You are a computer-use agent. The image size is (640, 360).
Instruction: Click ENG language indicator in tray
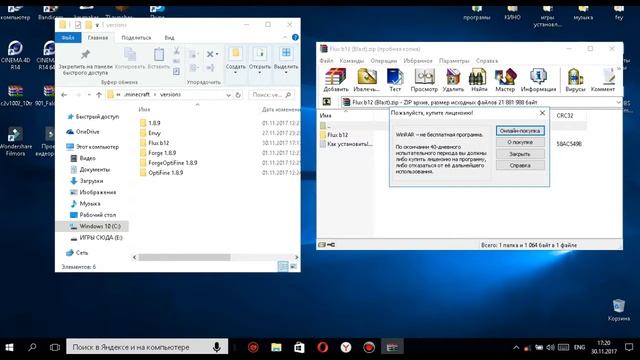click(579, 347)
